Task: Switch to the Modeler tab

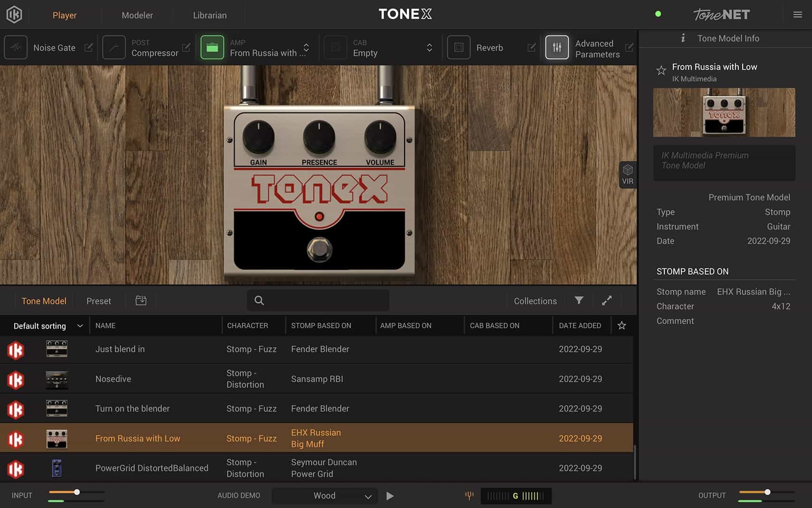Action: 137,15
